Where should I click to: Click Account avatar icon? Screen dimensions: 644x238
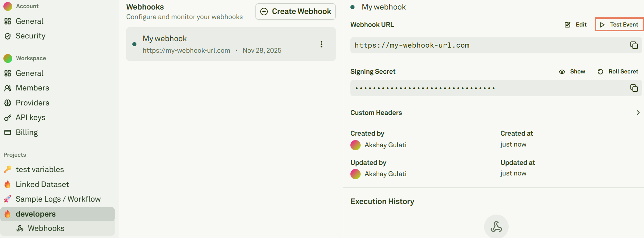click(8, 6)
